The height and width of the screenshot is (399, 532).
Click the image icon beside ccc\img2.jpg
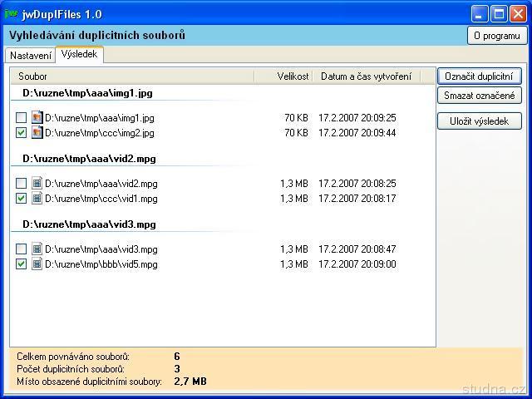[37, 133]
